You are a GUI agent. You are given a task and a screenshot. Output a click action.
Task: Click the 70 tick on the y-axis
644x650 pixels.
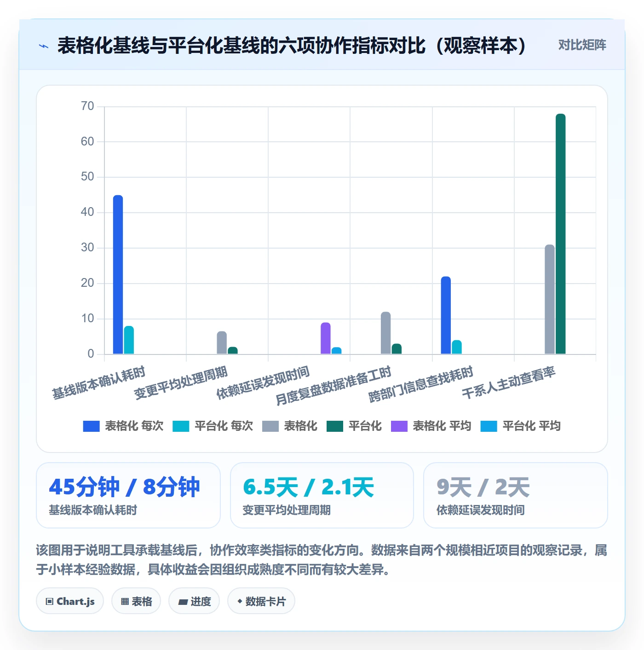click(87, 106)
